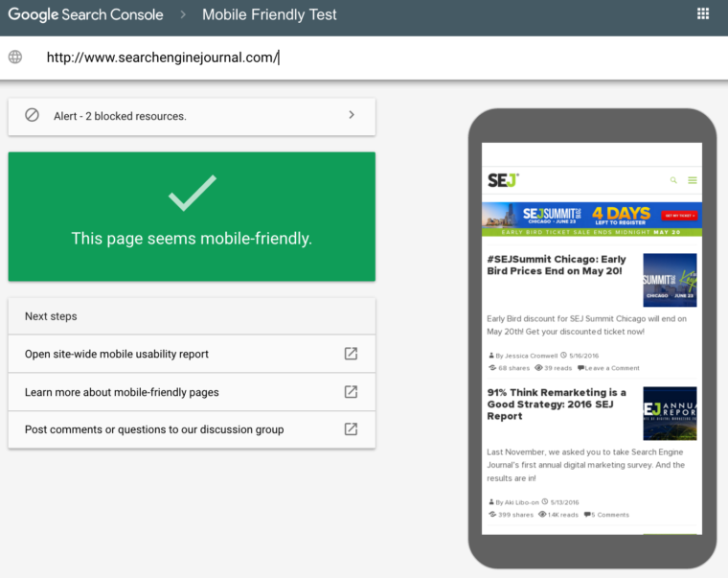Click the SEJ logo in phone preview
This screenshot has height=578, width=728.
[503, 180]
